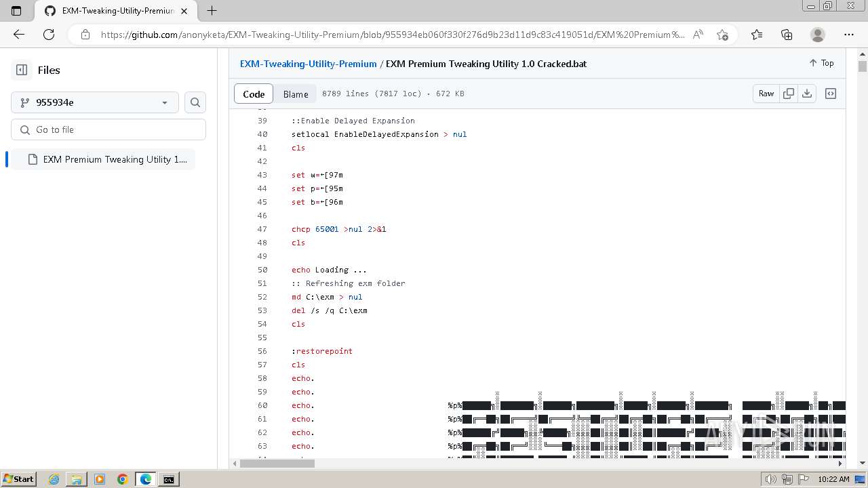Open command prompt taskbar item

(x=169, y=479)
